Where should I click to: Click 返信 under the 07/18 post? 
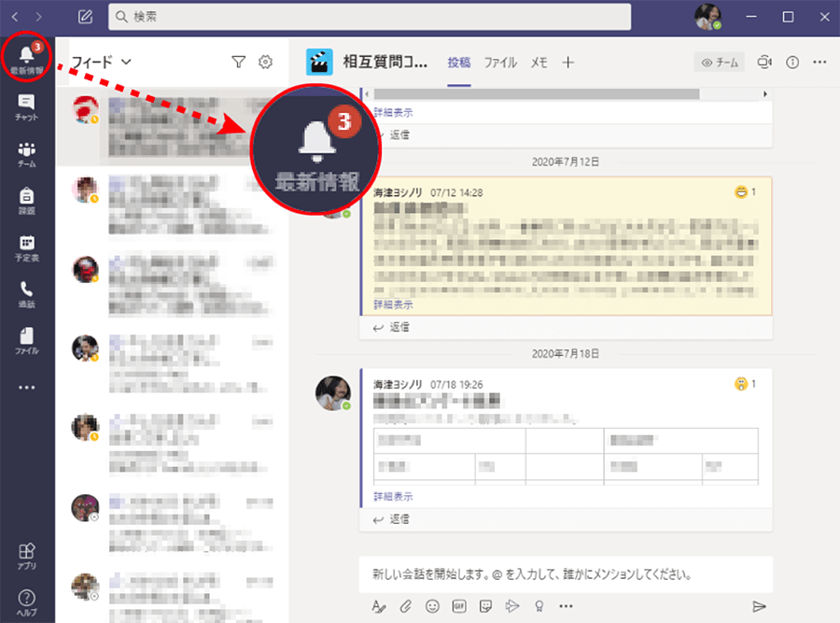(x=392, y=519)
